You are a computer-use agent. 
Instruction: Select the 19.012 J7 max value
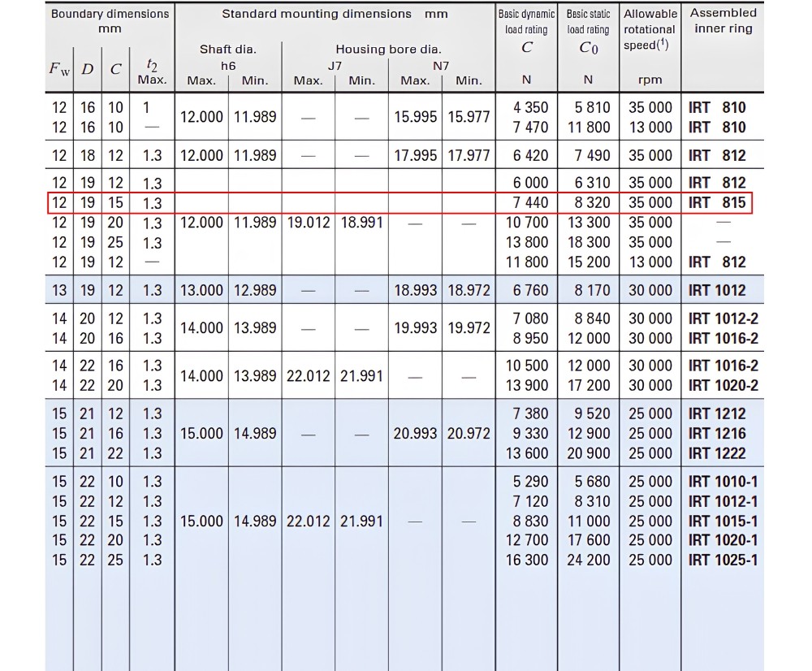pyautogui.click(x=308, y=223)
